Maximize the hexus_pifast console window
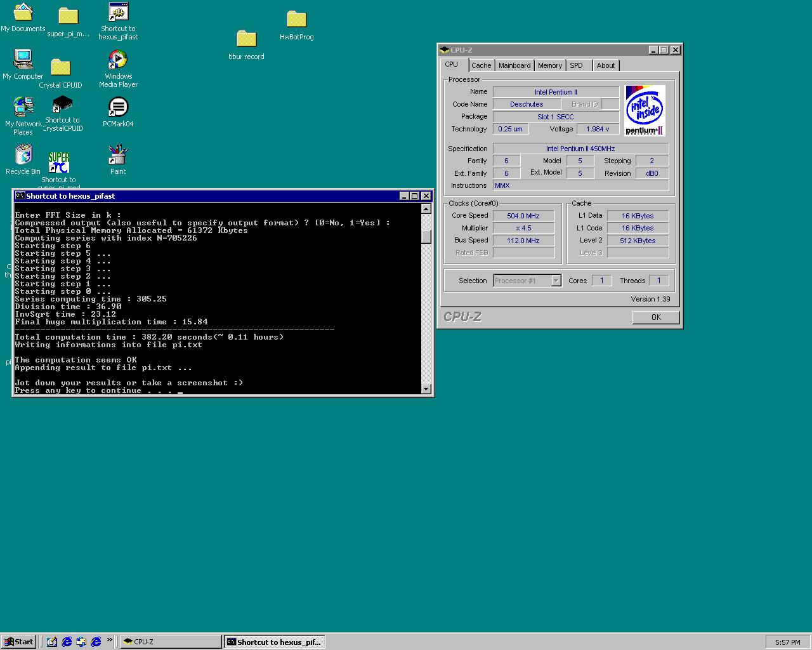 coord(415,196)
